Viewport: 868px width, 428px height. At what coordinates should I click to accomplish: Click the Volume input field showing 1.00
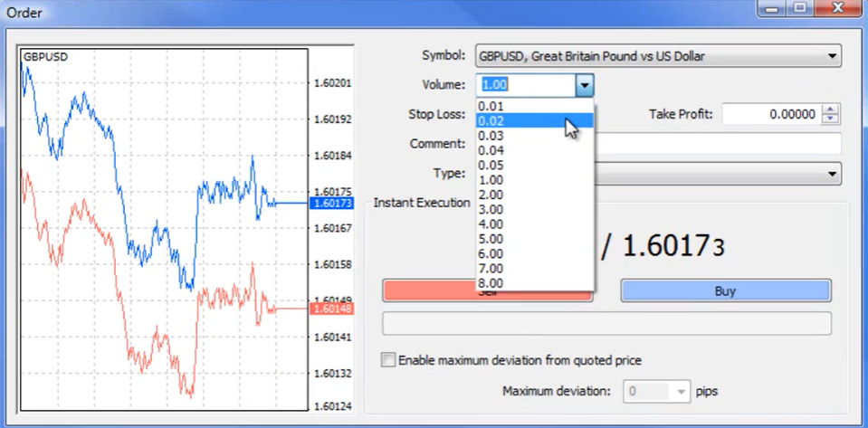[525, 85]
